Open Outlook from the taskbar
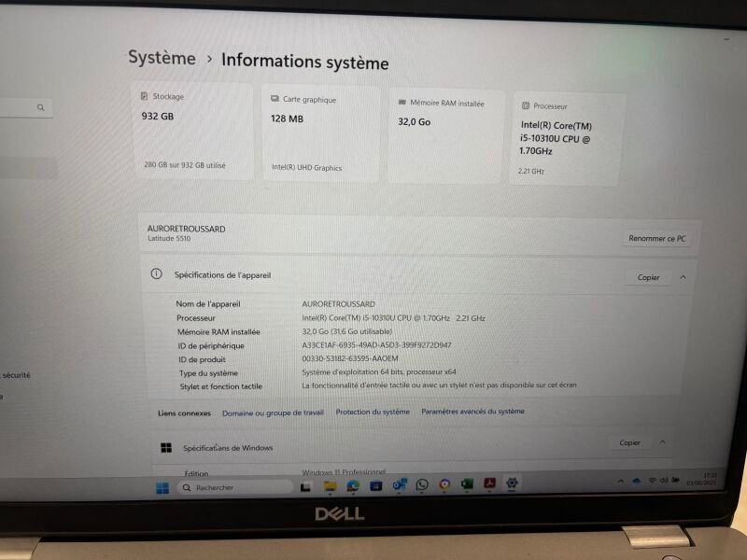This screenshot has height=560, width=747. [x=400, y=484]
